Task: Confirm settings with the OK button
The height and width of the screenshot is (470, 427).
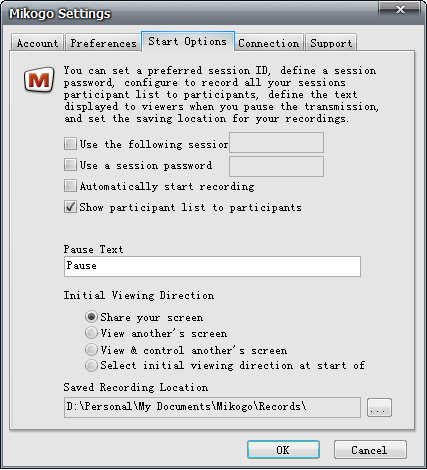Action: (283, 450)
